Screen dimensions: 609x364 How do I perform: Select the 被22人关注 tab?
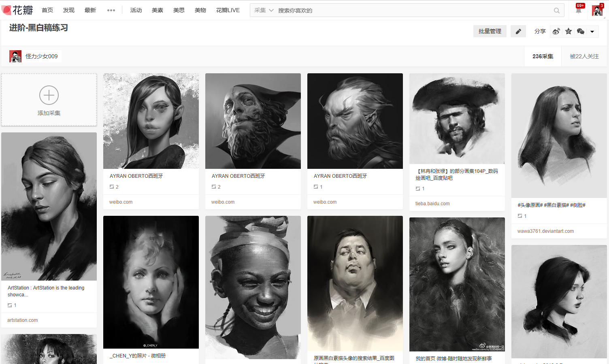tap(584, 56)
